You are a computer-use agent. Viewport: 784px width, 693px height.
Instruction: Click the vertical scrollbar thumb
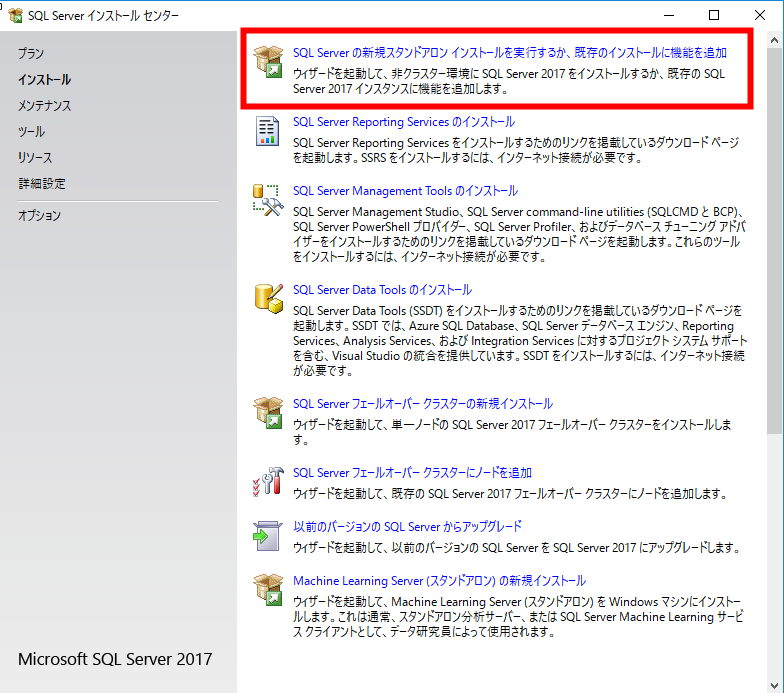[775, 242]
